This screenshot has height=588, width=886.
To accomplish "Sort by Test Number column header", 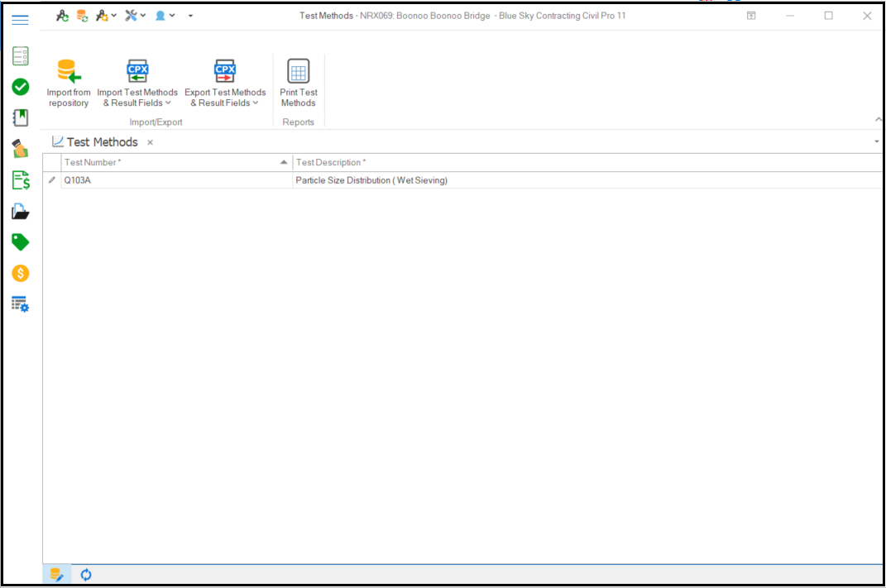I will [x=174, y=162].
